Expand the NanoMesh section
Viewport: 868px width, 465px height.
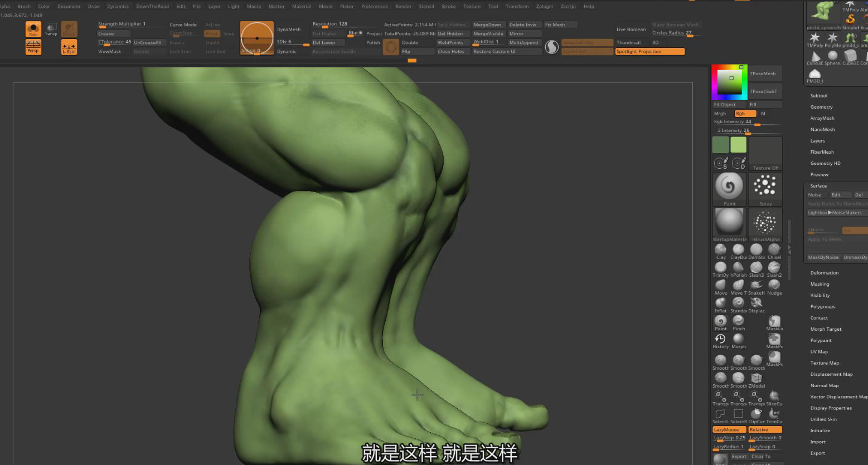coord(822,129)
